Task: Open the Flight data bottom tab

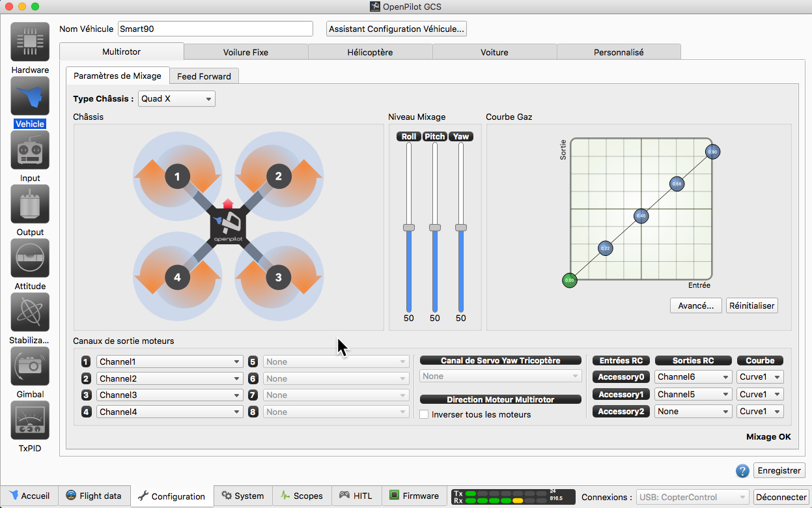Action: point(94,496)
